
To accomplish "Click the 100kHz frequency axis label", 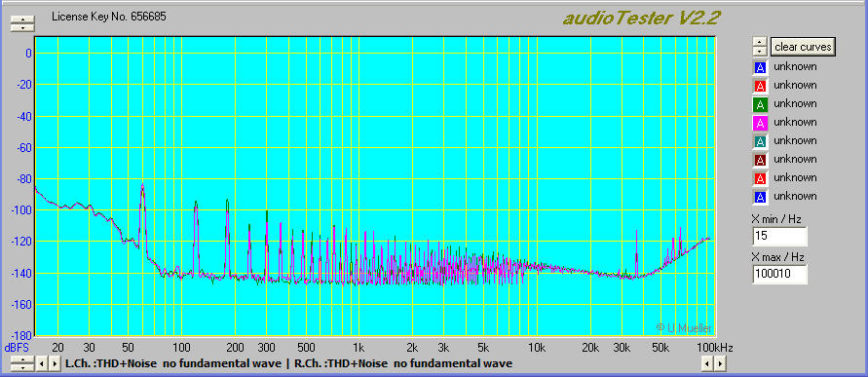I will pos(714,348).
